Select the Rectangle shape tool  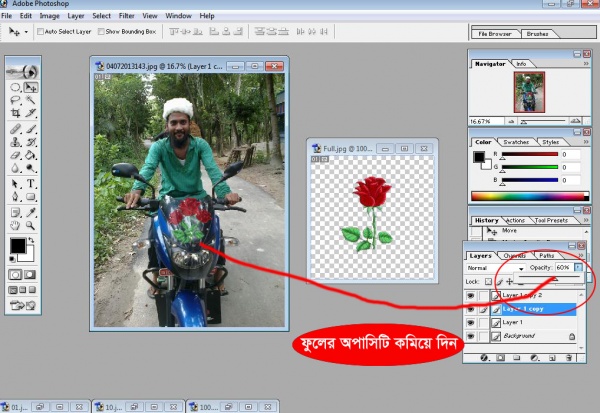31,197
